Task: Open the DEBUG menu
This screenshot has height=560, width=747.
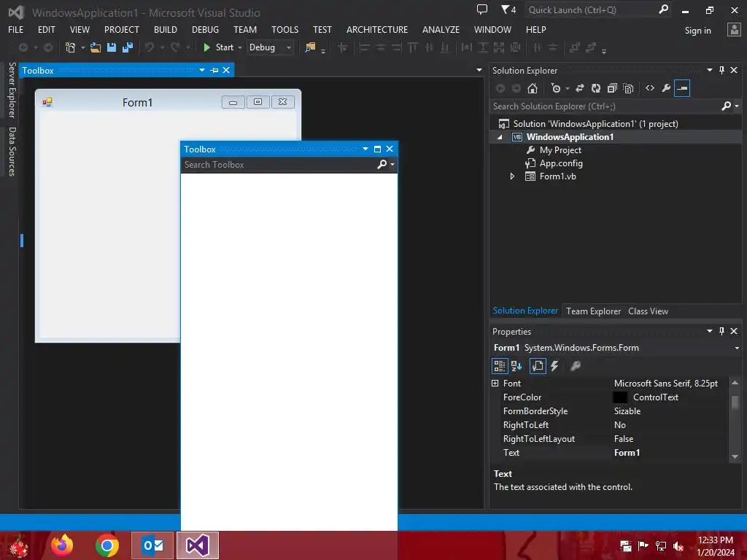Action: pos(205,29)
